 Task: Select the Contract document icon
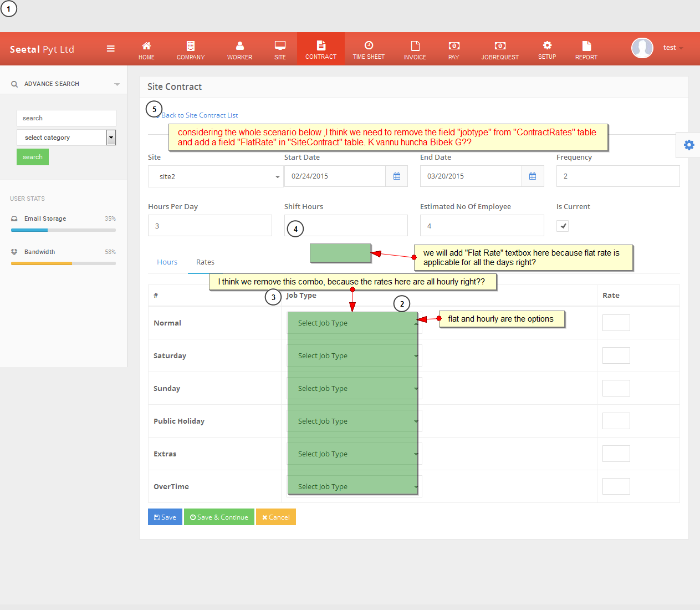[x=321, y=45]
